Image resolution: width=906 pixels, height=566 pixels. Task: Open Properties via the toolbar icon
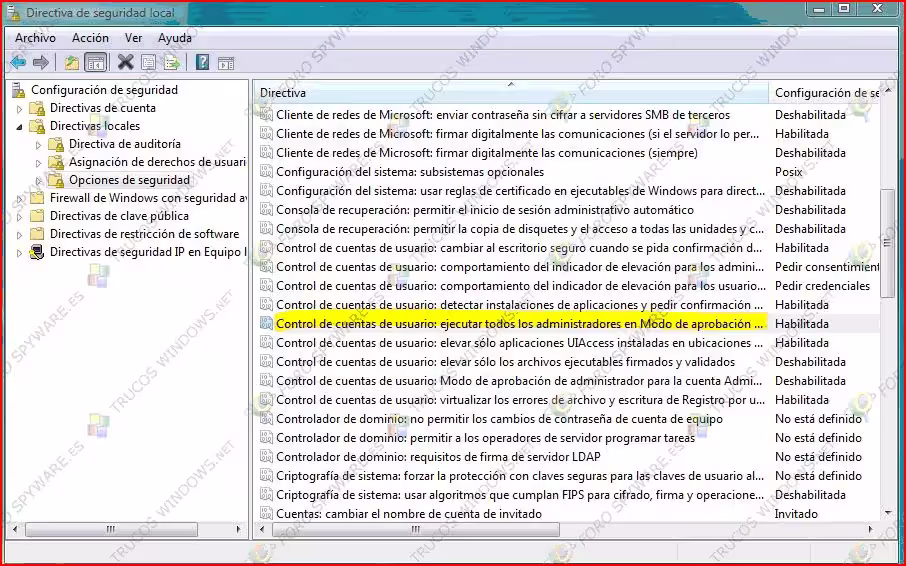point(148,62)
